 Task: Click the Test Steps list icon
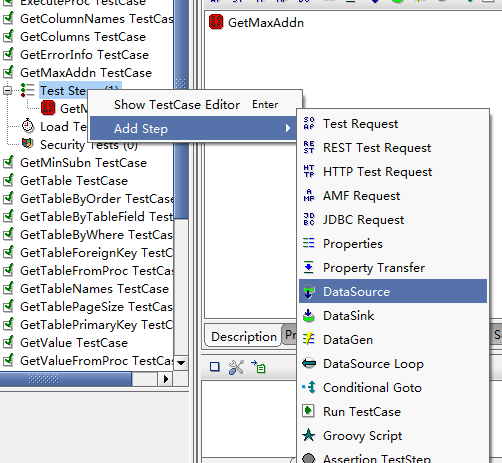28,90
